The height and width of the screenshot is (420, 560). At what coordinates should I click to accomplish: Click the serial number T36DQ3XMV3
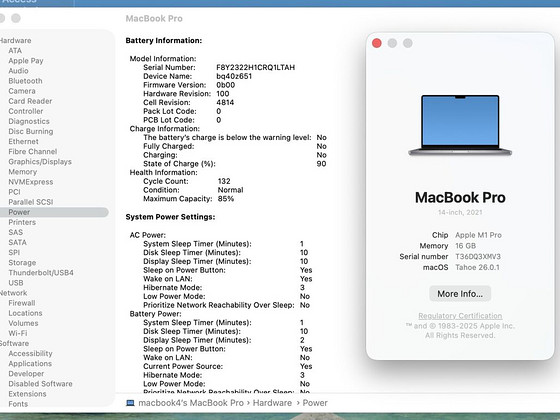(x=478, y=256)
